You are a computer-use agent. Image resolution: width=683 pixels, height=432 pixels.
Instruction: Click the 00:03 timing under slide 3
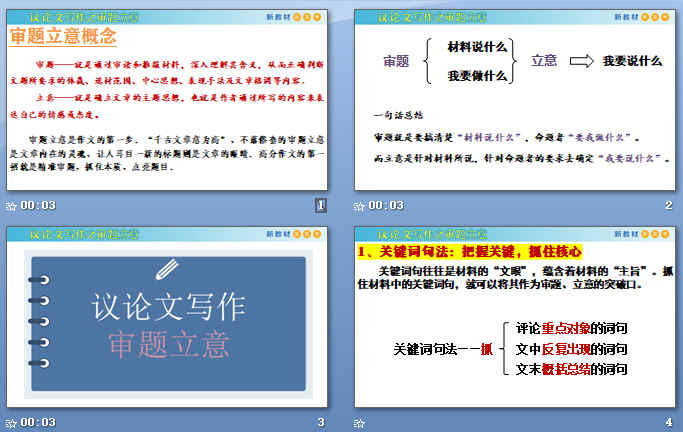click(38, 422)
